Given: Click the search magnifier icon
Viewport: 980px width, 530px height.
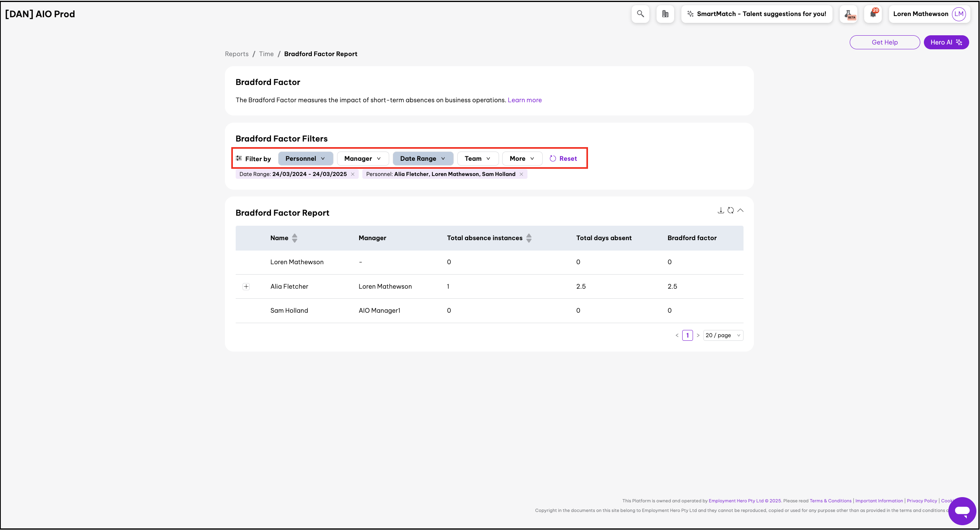Looking at the screenshot, I should click(x=640, y=14).
